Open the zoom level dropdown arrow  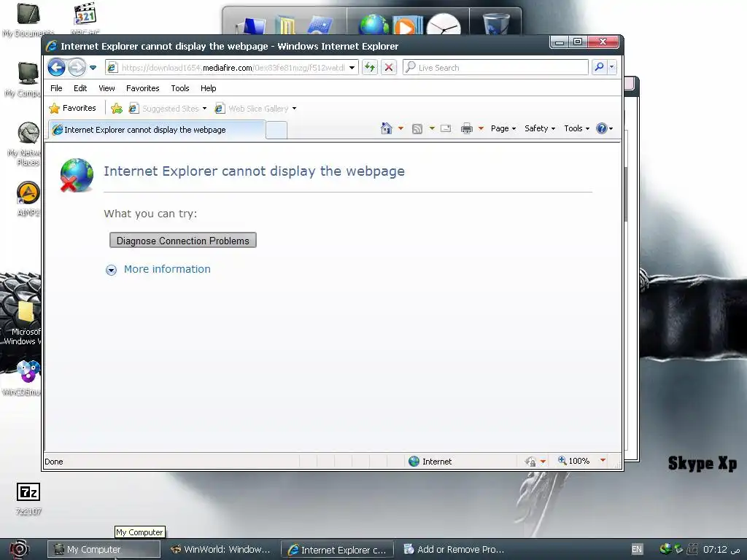coord(603,461)
